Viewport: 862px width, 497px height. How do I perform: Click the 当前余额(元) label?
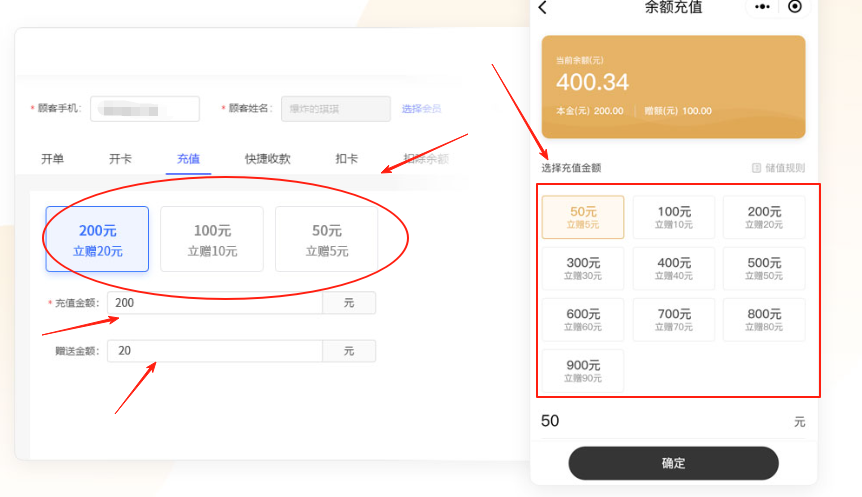(x=579, y=60)
